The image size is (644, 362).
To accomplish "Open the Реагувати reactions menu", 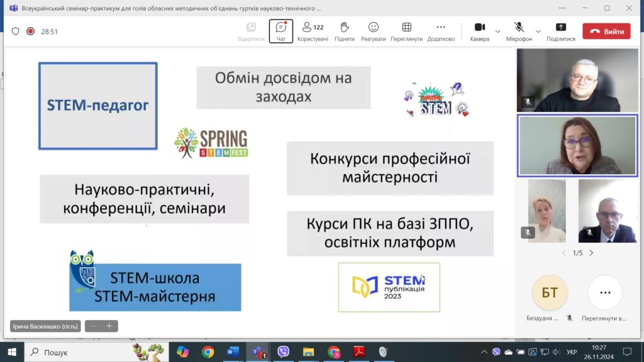I will pos(373,31).
